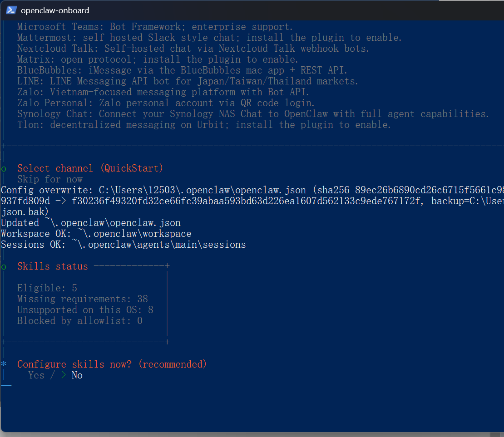This screenshot has width=504, height=437.
Task: Click the Microsoft Teams channel description line
Action: point(155,27)
